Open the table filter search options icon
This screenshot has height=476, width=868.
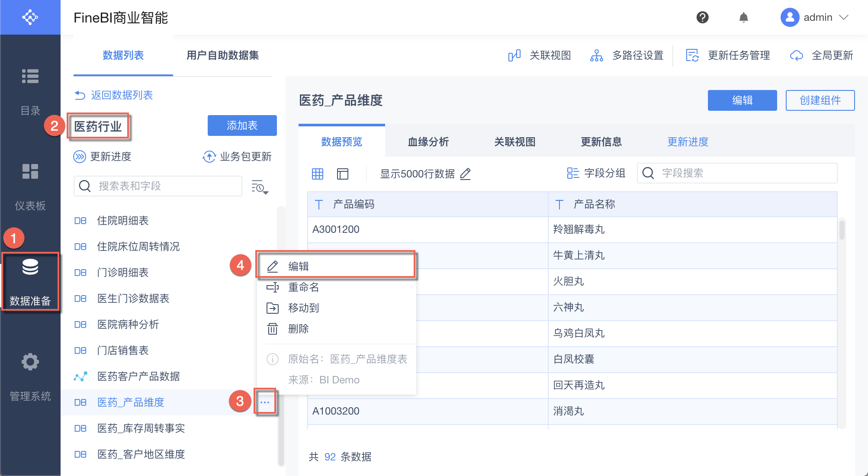click(x=260, y=187)
